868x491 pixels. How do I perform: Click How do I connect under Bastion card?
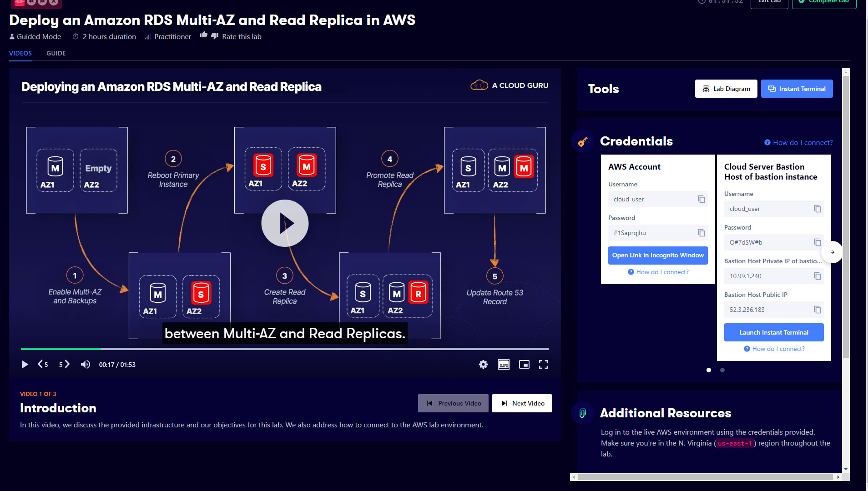[x=774, y=349]
